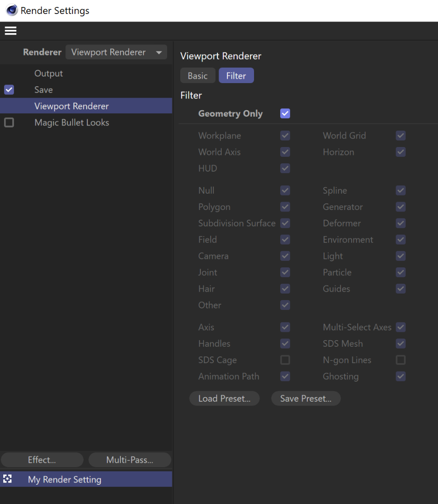Switch to the Basic tab
Screen dimensions: 438x504
[x=198, y=76]
